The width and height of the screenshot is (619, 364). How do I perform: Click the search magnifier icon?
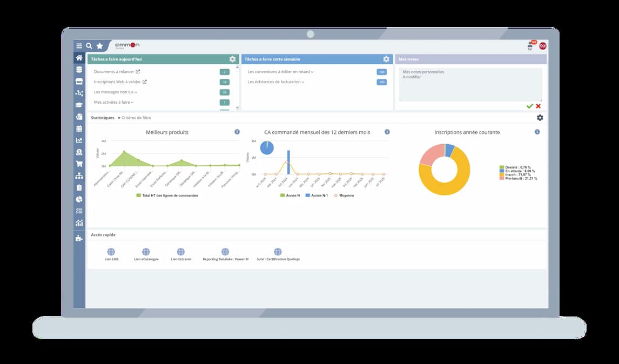89,46
